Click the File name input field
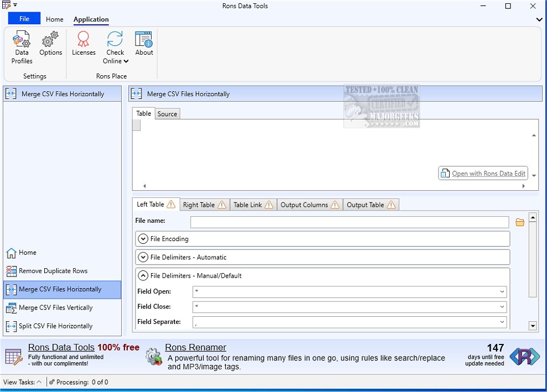The image size is (547, 392). point(349,222)
